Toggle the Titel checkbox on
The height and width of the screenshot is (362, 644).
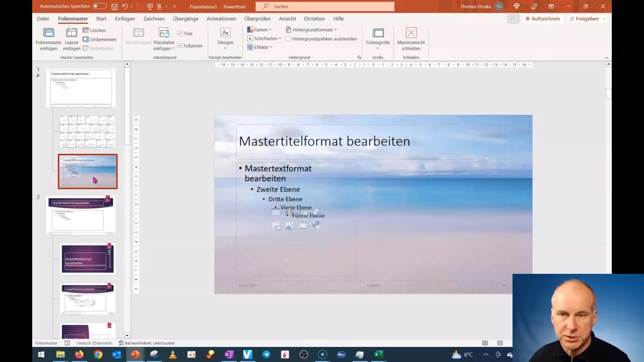179,34
